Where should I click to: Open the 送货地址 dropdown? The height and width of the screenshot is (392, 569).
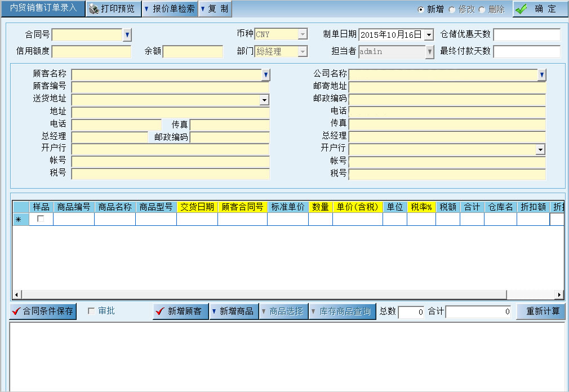[x=264, y=100]
